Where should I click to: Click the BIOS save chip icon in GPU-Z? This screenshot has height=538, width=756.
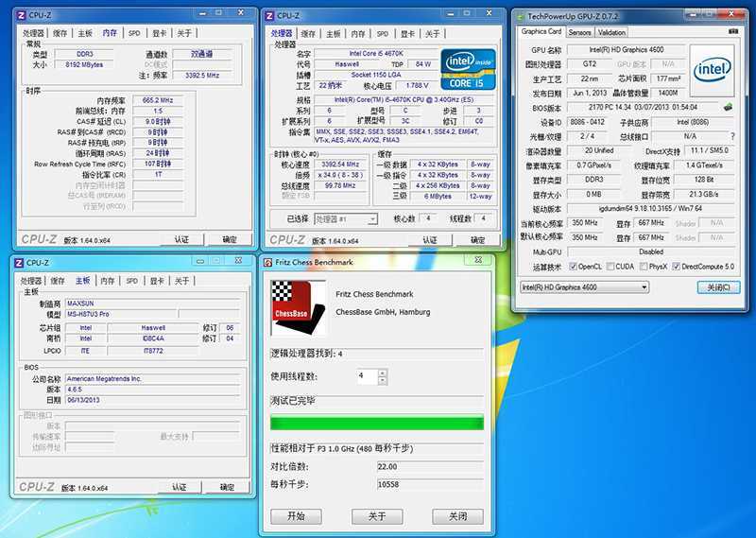[x=728, y=107]
